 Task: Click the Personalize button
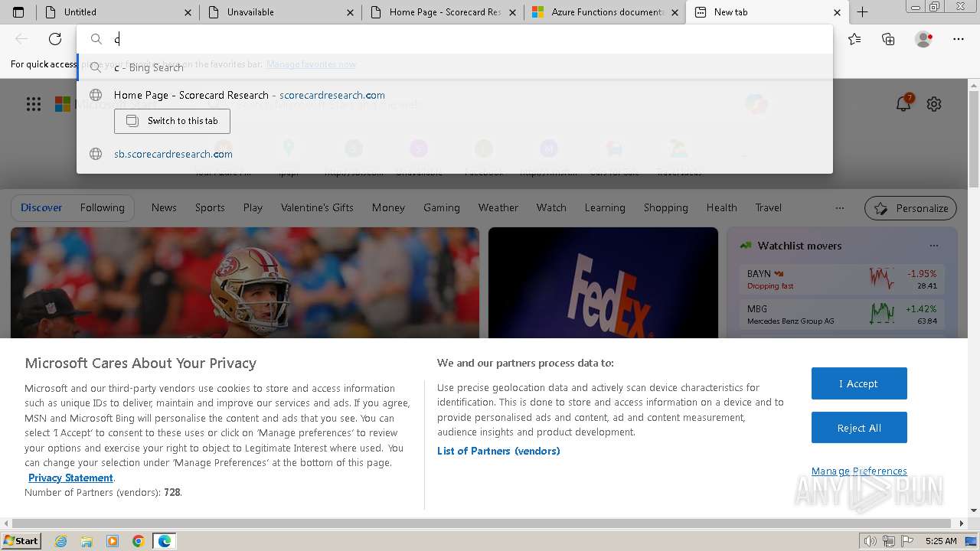tap(911, 208)
